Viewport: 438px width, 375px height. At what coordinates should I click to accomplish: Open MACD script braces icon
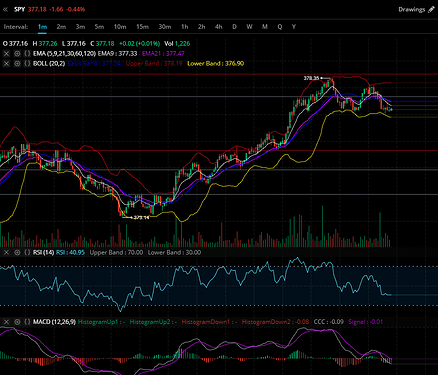(x=27, y=322)
